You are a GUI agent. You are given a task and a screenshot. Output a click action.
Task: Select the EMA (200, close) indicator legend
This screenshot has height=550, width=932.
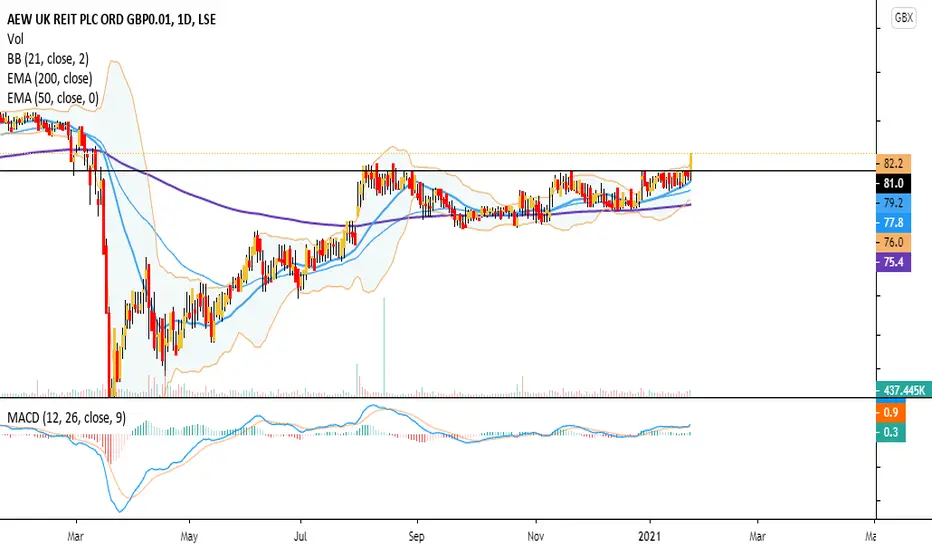click(49, 78)
